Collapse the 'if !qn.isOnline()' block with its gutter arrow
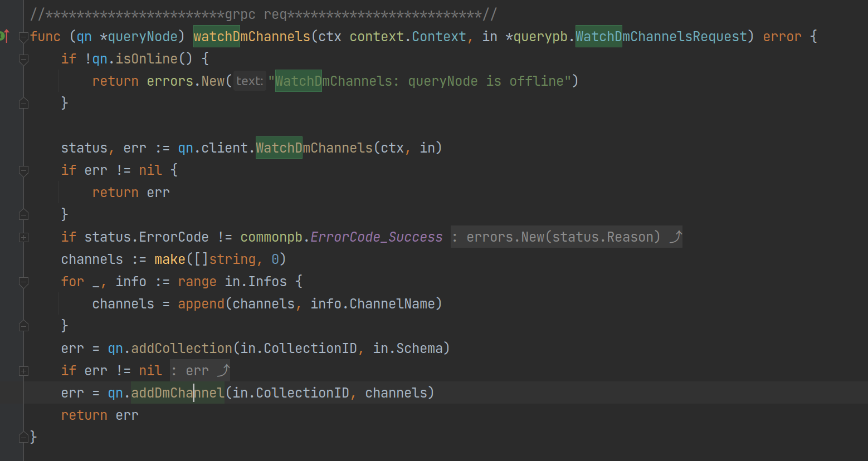 pos(23,58)
